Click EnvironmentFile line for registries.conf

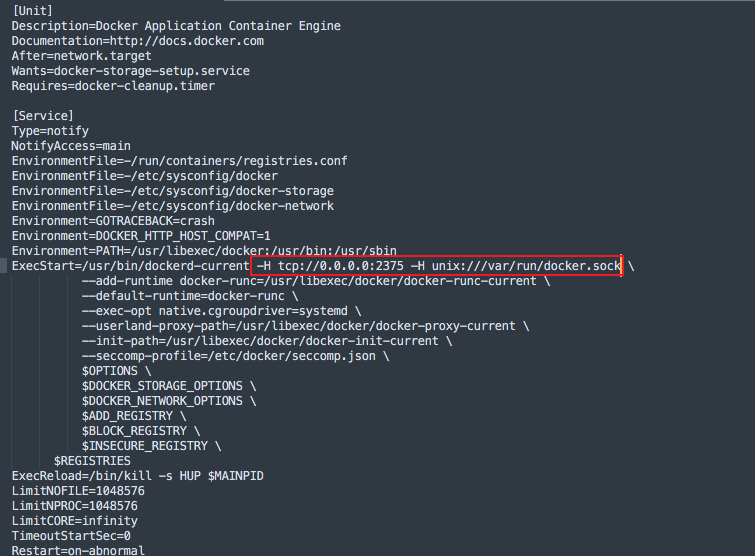tap(180, 161)
